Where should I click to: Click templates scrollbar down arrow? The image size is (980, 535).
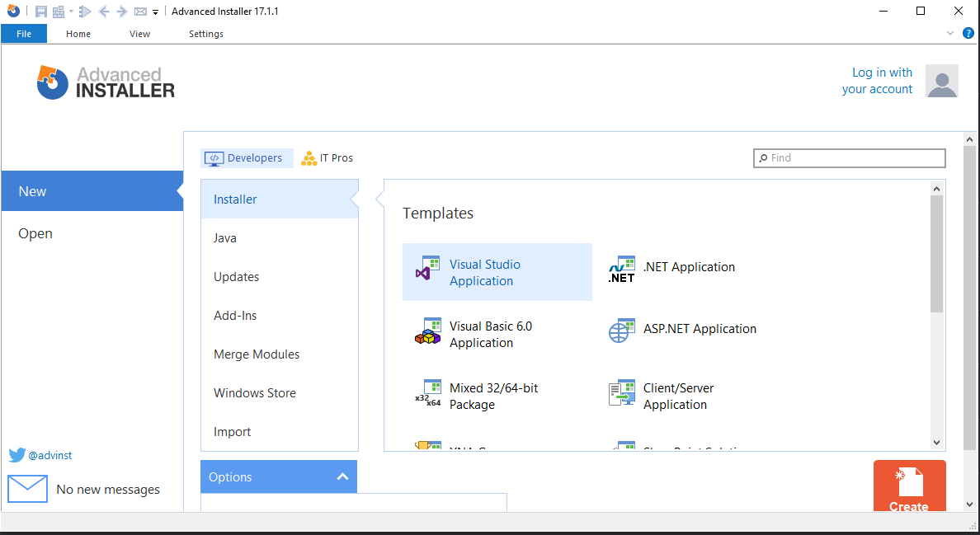click(936, 443)
